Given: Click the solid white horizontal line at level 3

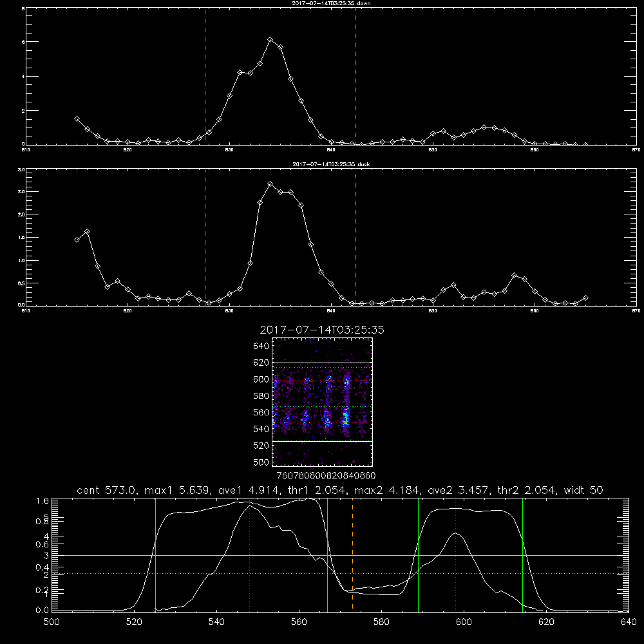Looking at the screenshot, I should pos(341,555).
